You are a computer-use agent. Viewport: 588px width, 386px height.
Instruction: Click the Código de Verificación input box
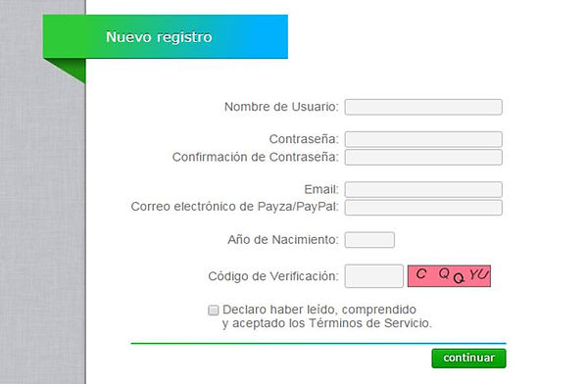[x=374, y=276]
